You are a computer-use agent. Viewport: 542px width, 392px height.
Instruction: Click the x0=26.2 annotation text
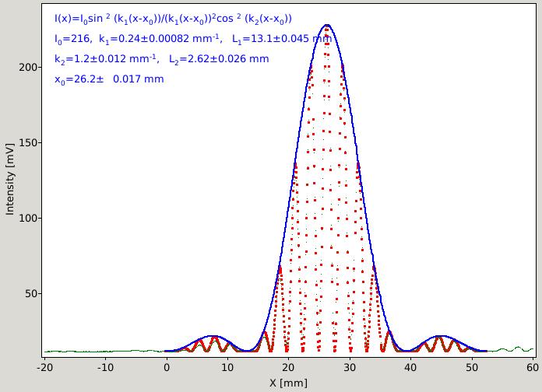(x=109, y=79)
